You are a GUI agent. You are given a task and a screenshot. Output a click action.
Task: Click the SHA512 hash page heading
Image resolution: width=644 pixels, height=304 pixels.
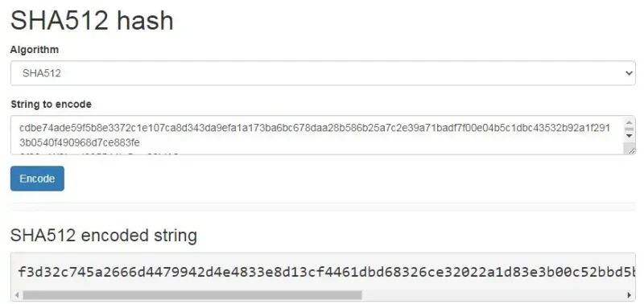coord(92,20)
